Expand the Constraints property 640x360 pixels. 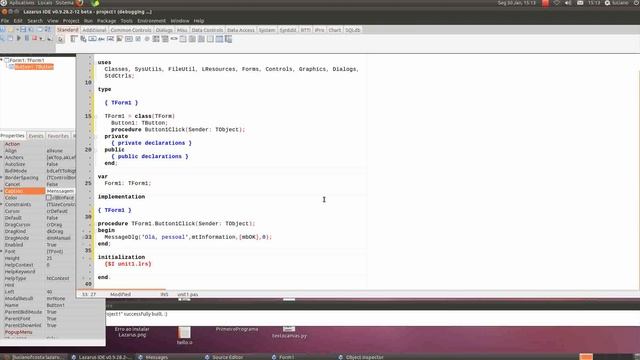[x=2, y=204]
